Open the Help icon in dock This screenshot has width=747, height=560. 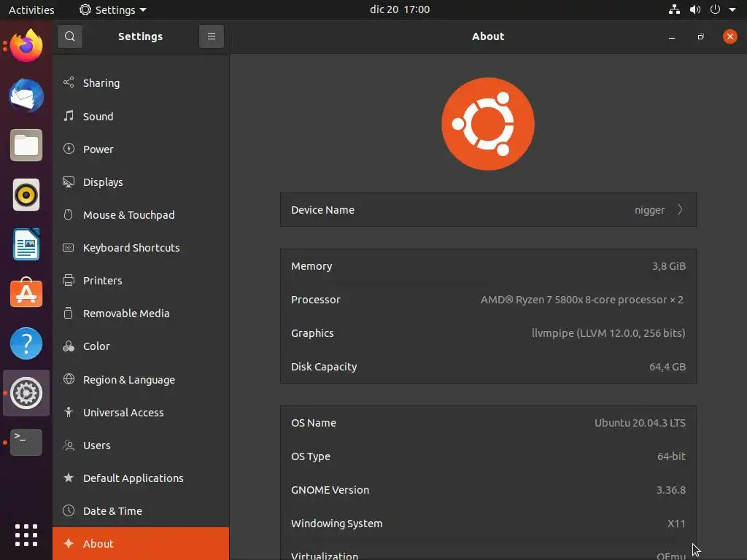(x=26, y=343)
